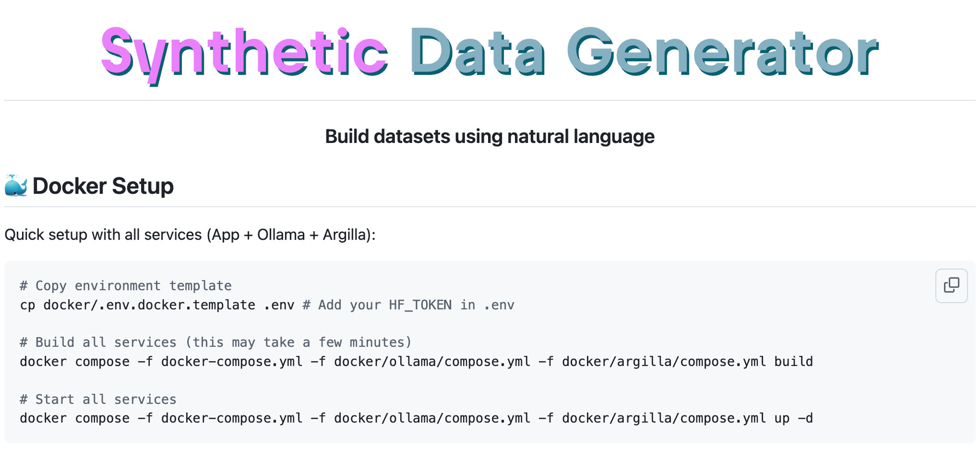Click docker-compose.yml in the start services command

coord(232,419)
